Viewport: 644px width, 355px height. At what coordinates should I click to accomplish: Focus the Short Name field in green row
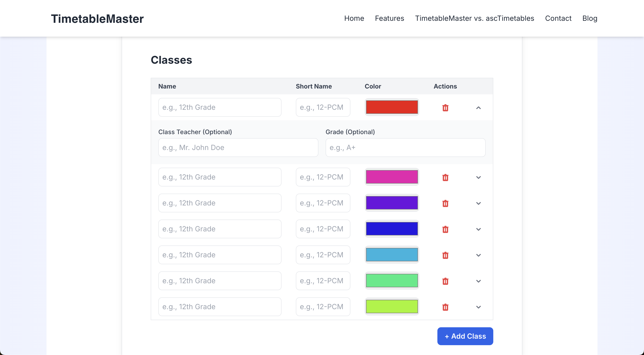click(x=323, y=281)
